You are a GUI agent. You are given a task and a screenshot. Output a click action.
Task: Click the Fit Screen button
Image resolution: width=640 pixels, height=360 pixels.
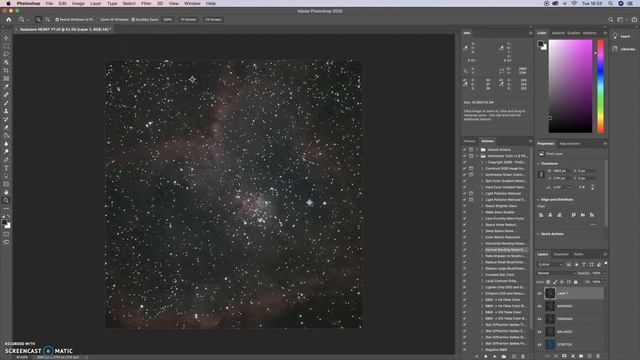tap(188, 19)
